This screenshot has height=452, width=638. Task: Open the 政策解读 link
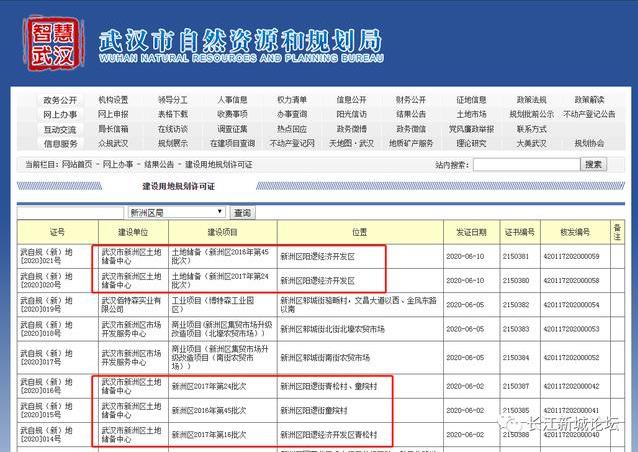tap(589, 100)
